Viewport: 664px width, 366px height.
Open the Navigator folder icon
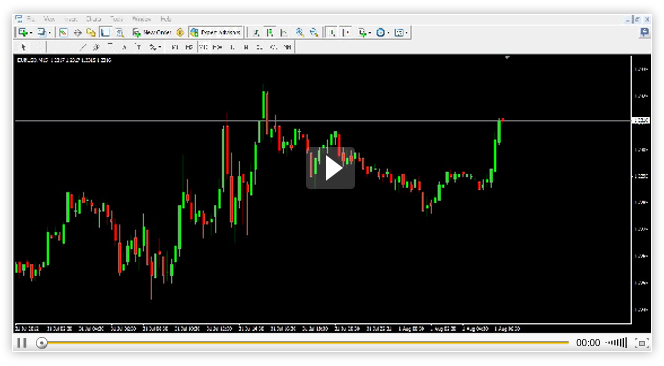(91, 32)
